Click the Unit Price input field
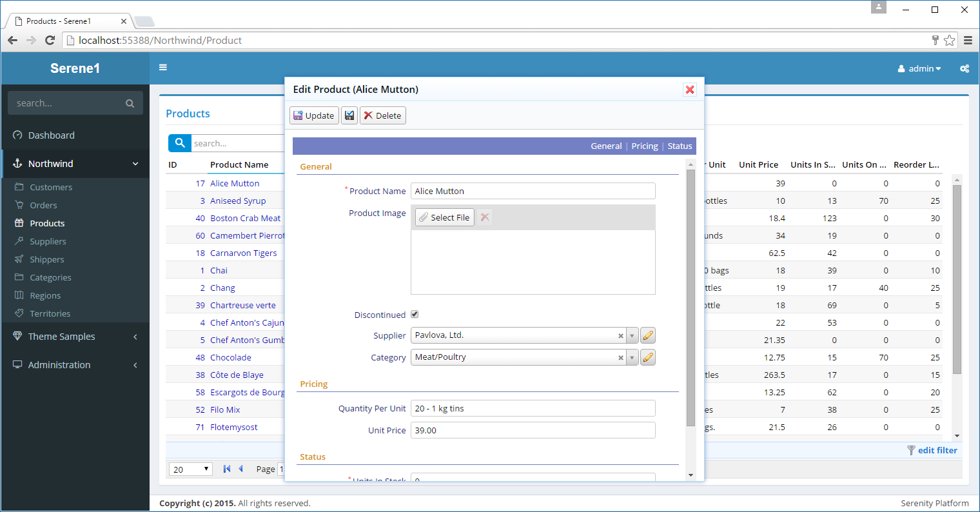980x512 pixels. point(533,430)
